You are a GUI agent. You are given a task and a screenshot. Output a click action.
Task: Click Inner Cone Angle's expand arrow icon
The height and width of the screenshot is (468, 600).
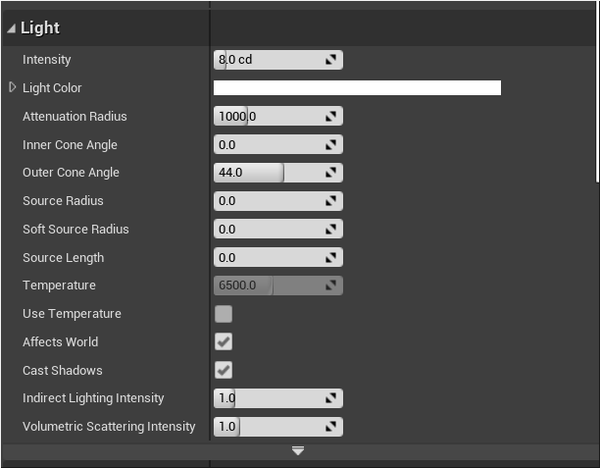[x=331, y=145]
